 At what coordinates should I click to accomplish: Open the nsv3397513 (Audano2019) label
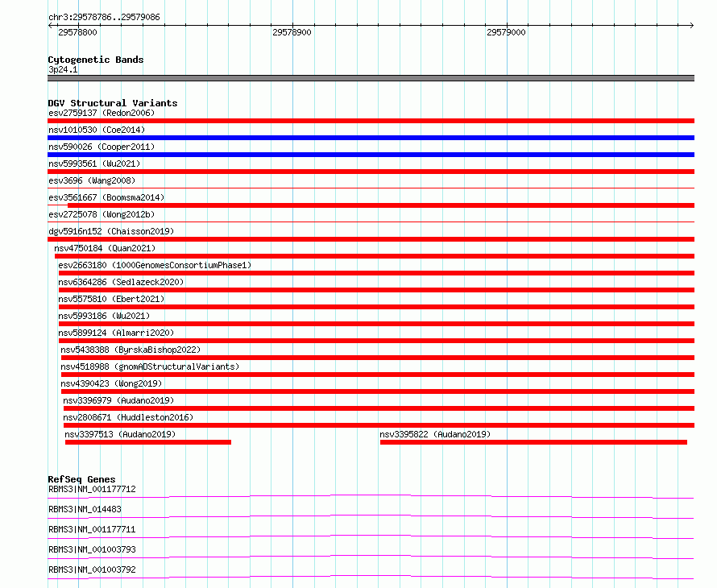pos(120,434)
